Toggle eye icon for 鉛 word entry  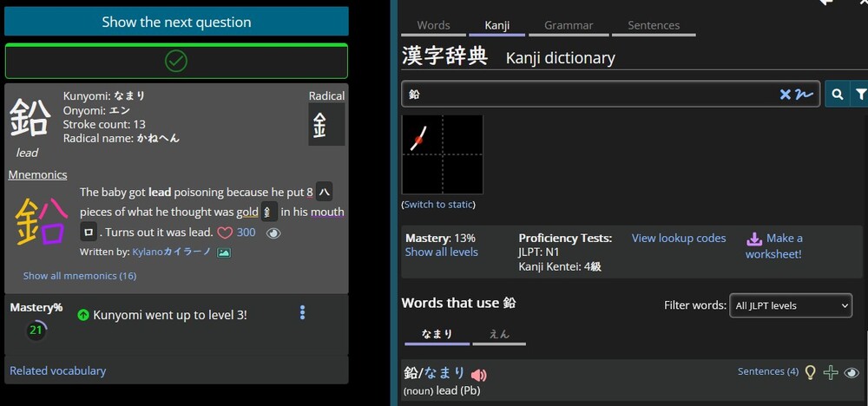click(852, 372)
